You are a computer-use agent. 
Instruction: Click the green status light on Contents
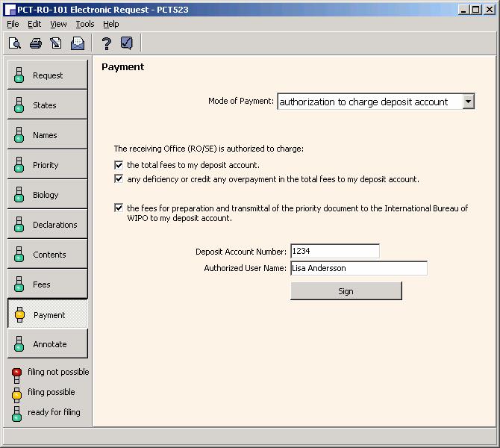pyautogui.click(x=19, y=255)
